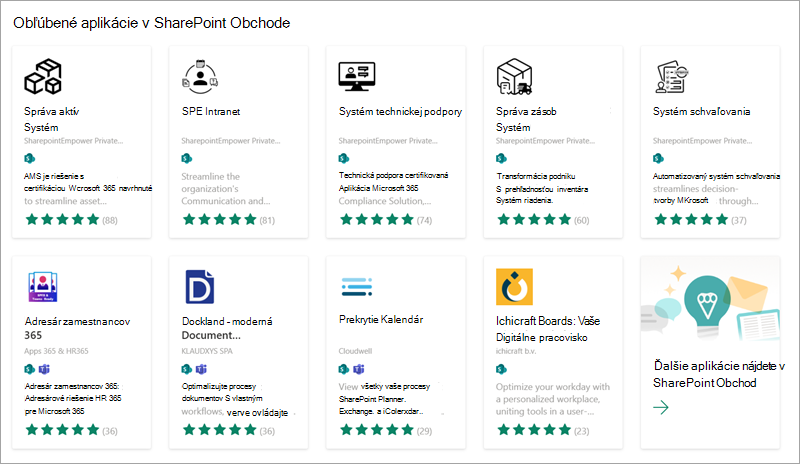Image resolution: width=800 pixels, height=464 pixels.
Task: Click publisher text ichicraft b.v.
Action: 516,351
